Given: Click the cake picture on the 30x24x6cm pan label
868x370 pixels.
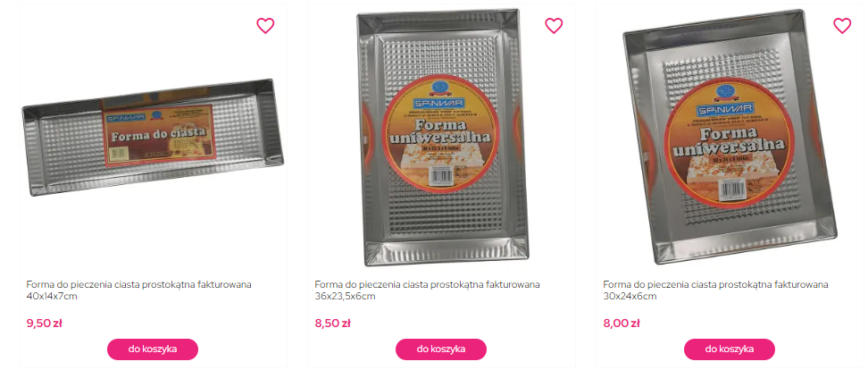Looking at the screenshot, I should (716, 172).
